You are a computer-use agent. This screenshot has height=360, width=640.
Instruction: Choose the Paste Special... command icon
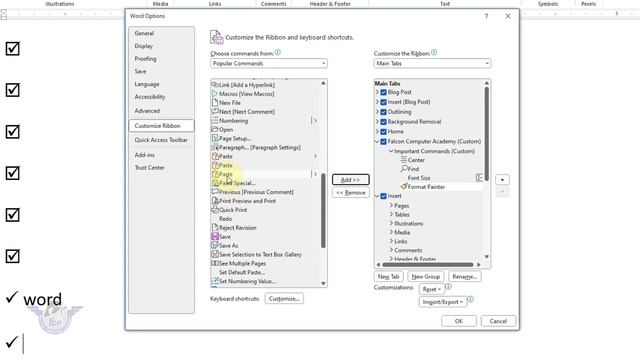(215, 183)
